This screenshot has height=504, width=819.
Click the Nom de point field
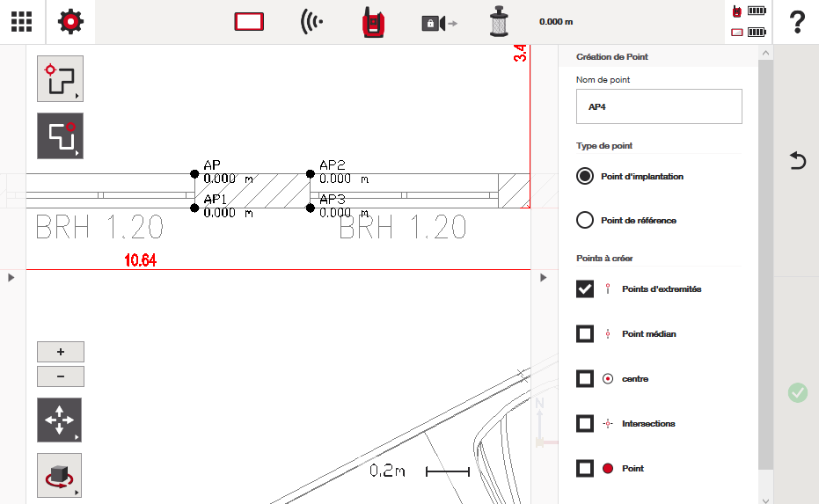[x=659, y=106]
